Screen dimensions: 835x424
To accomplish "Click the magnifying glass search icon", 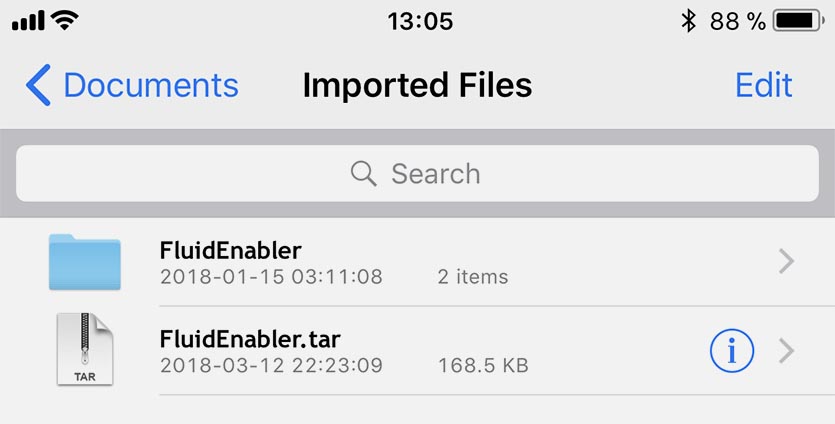I will (364, 174).
